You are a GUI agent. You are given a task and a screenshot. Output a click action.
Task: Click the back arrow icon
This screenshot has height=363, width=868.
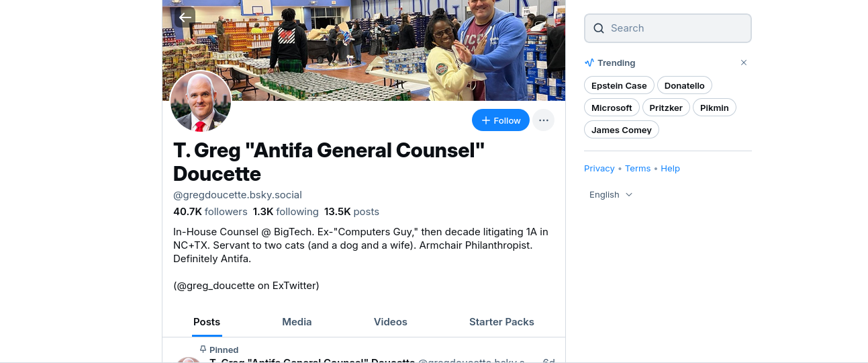[x=185, y=17]
